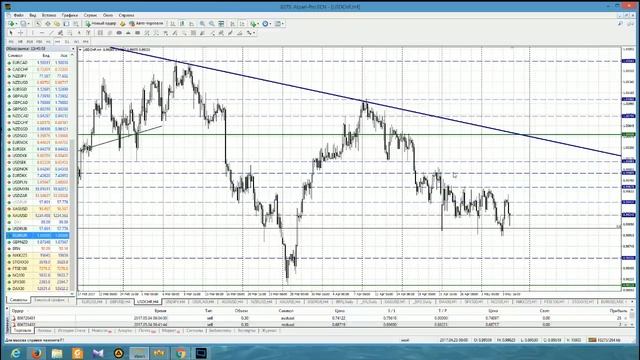The image size is (640, 360).
Task: Open the Вид menu
Action: (x=33, y=15)
